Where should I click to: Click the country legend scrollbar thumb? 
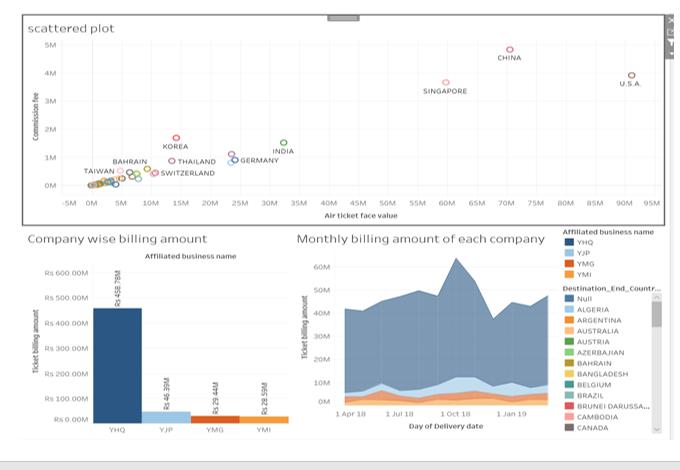[x=657, y=314]
